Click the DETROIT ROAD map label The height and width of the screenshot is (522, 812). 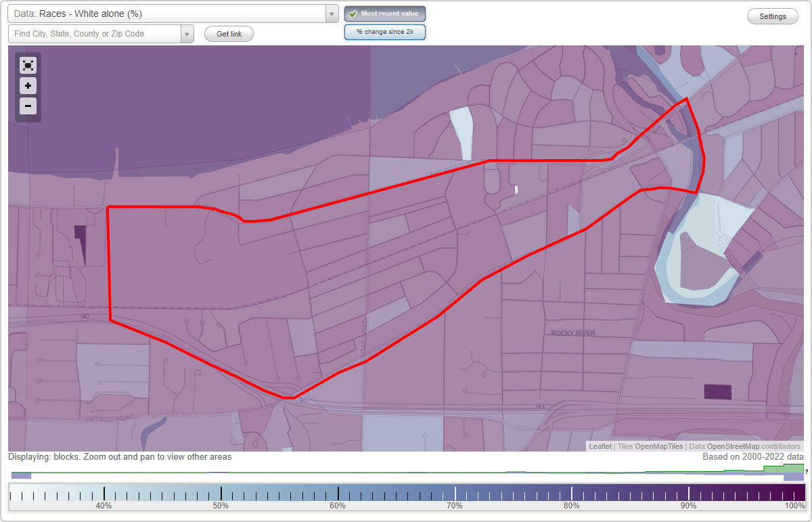(110, 419)
